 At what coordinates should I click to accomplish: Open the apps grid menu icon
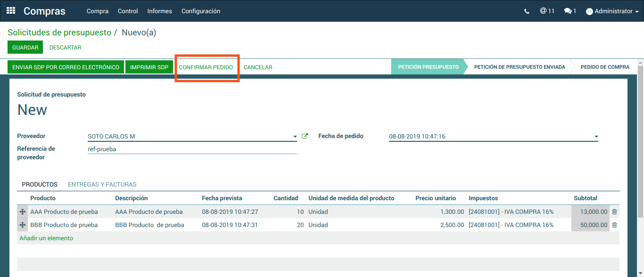(10, 11)
